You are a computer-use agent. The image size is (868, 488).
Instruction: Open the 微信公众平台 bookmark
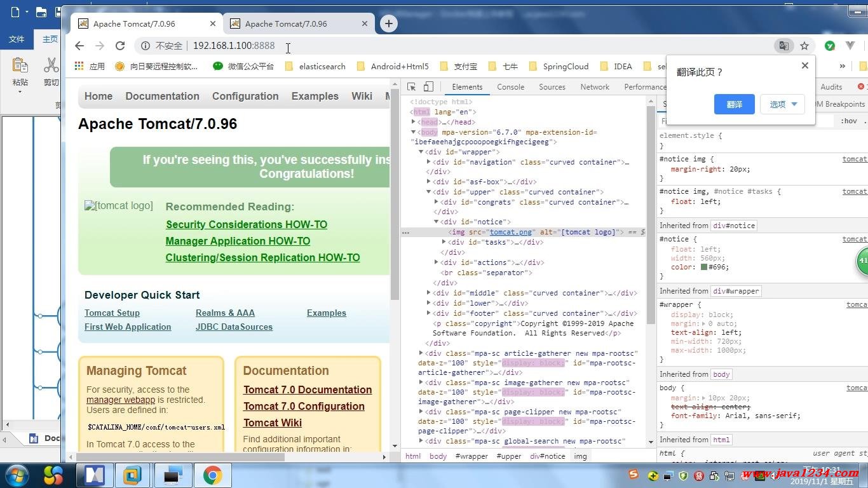[x=243, y=66]
